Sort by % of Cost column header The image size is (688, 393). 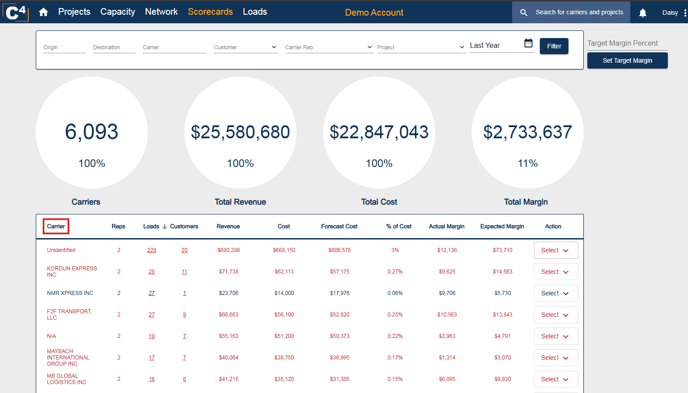pos(399,226)
